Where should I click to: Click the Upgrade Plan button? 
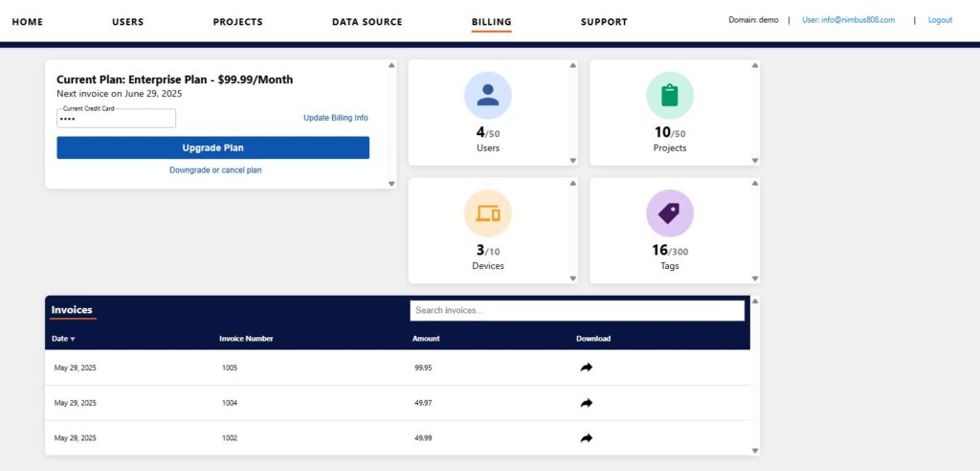coord(213,147)
